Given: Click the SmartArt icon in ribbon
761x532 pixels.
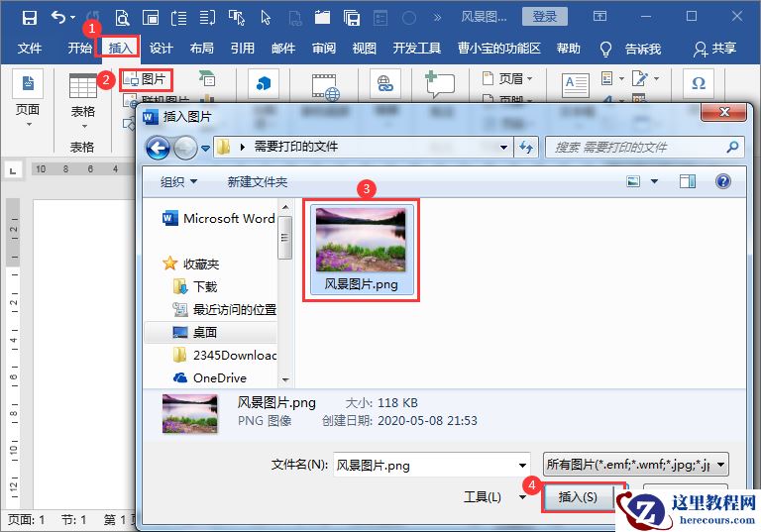Looking at the screenshot, I should [x=207, y=78].
